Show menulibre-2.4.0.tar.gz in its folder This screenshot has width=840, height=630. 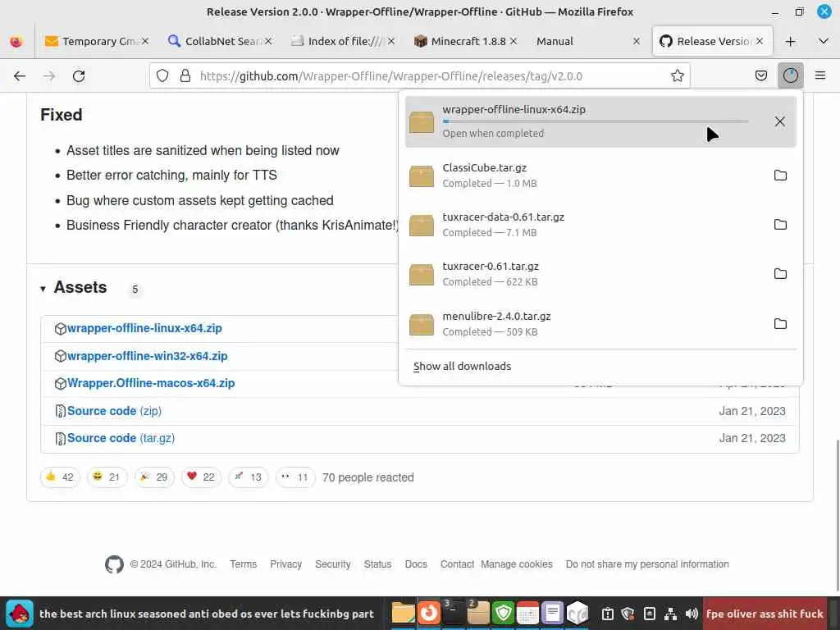tap(781, 323)
